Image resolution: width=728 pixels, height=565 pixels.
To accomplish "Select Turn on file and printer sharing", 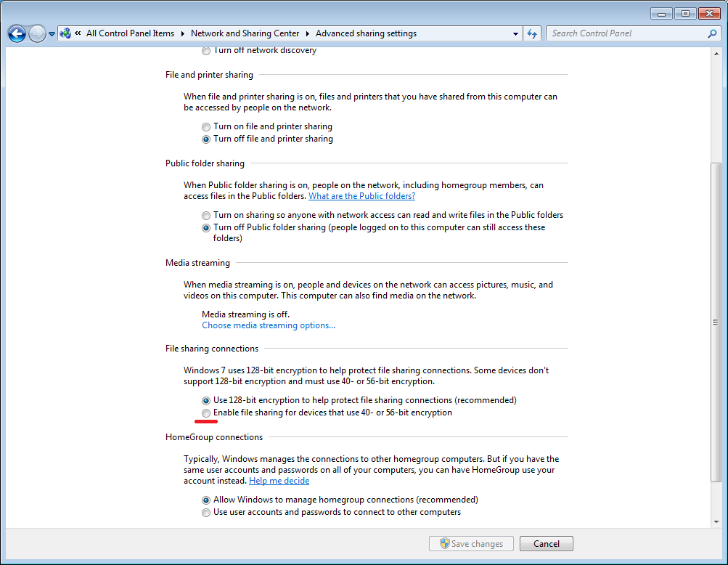I will tap(206, 126).
